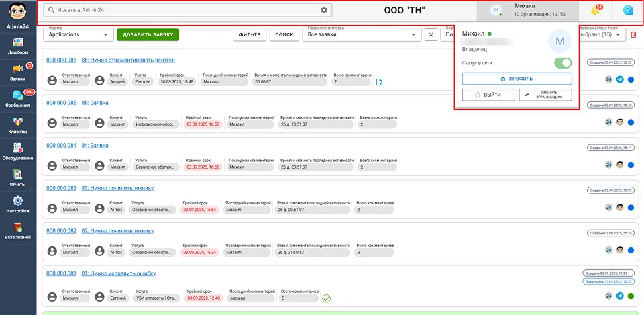Click ВЫЙТИ to log out
This screenshot has width=644, height=315.
pos(488,95)
